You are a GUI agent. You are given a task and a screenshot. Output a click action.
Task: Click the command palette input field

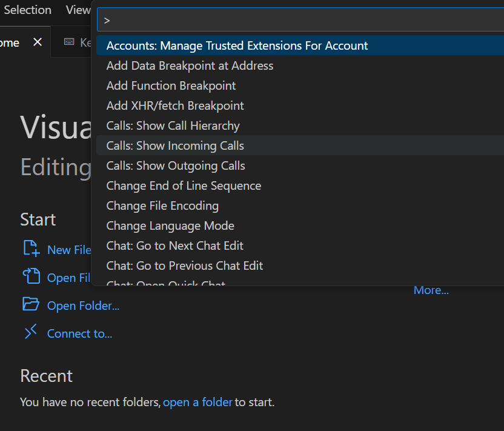(x=300, y=20)
